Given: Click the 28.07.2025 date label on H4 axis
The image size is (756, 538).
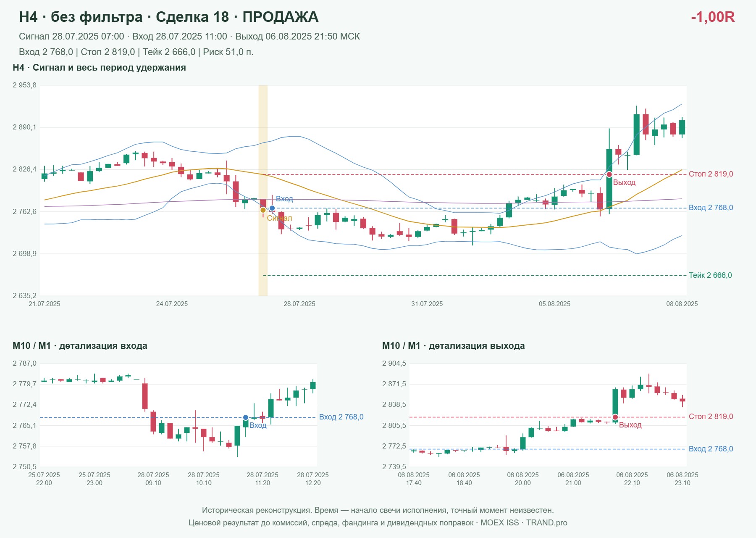Looking at the screenshot, I should [299, 304].
